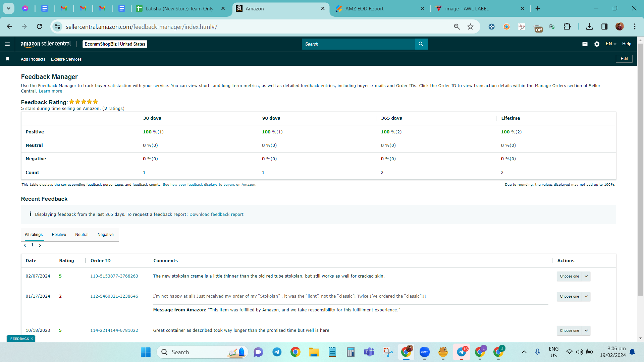This screenshot has height=362, width=644.
Task: Switch to the Neutral feedback tab
Action: [82, 235]
